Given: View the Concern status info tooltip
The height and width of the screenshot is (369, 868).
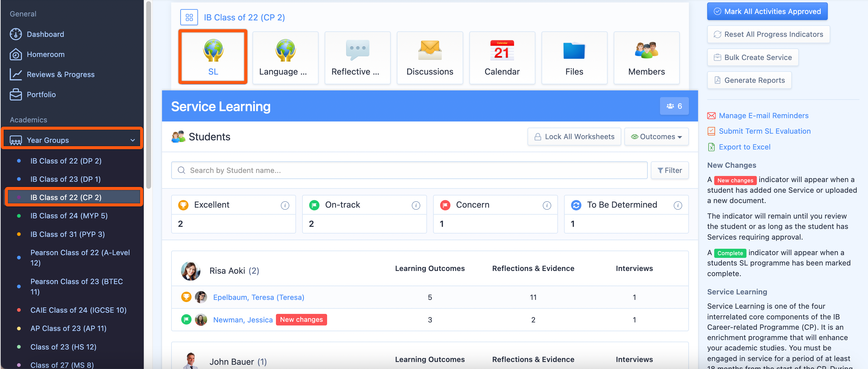Looking at the screenshot, I should 547,205.
